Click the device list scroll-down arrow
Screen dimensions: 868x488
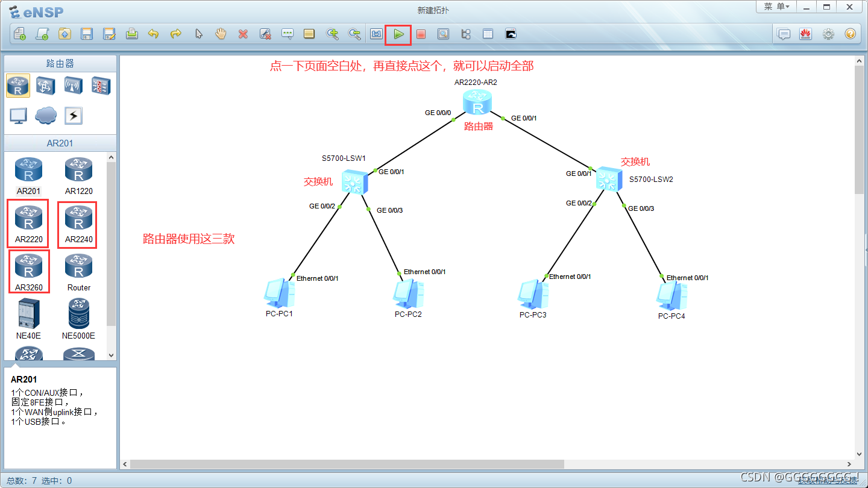coord(111,355)
